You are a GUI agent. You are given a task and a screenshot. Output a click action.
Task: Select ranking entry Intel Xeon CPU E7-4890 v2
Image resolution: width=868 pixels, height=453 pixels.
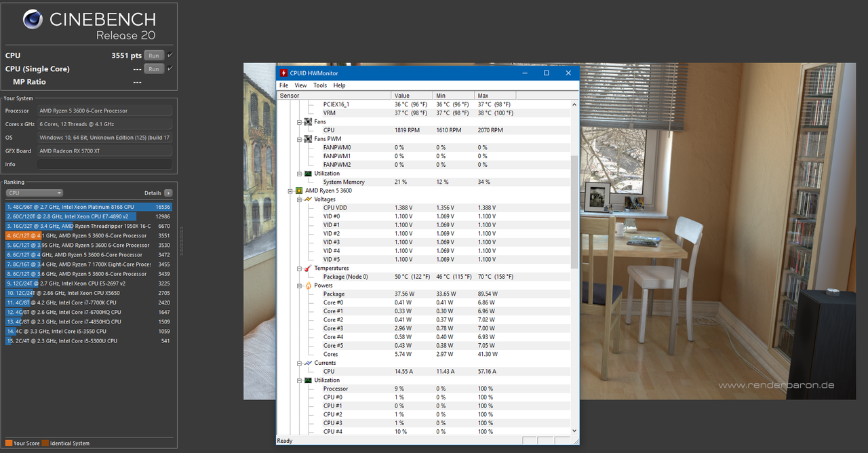point(89,216)
